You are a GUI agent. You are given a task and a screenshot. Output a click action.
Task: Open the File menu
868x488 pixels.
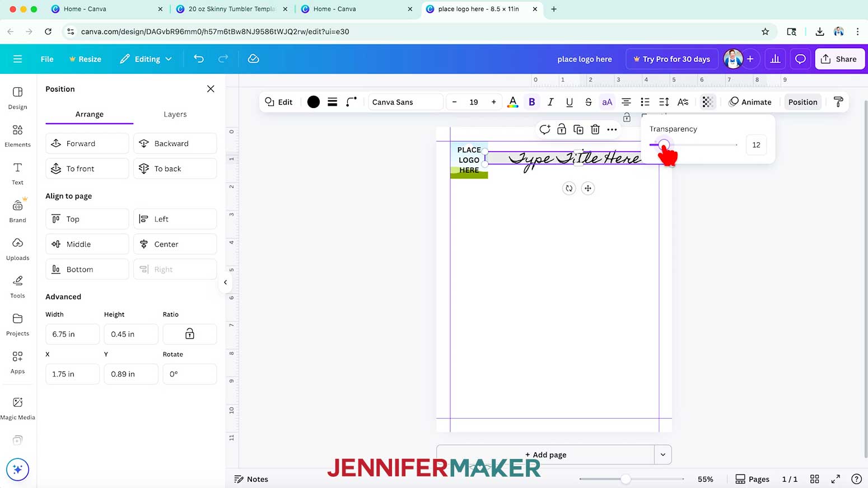point(47,59)
